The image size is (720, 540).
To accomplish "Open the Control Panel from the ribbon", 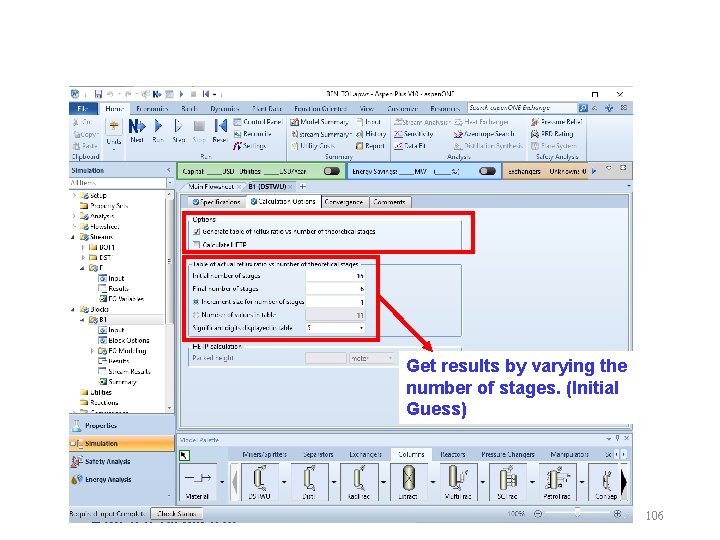I will click(x=258, y=122).
